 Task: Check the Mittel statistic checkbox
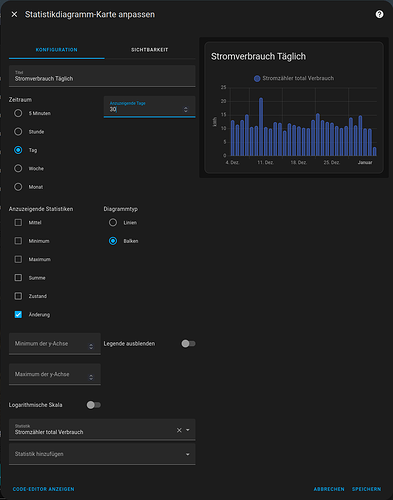click(x=18, y=222)
